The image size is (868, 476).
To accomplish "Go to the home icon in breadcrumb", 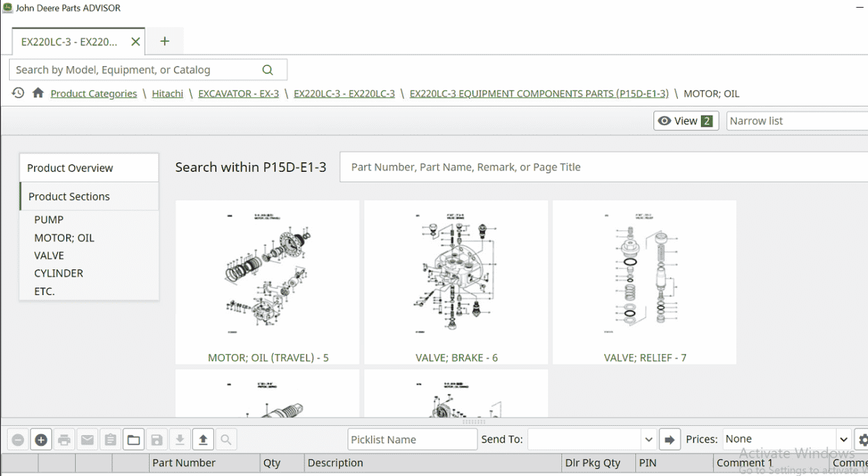I will 38,93.
